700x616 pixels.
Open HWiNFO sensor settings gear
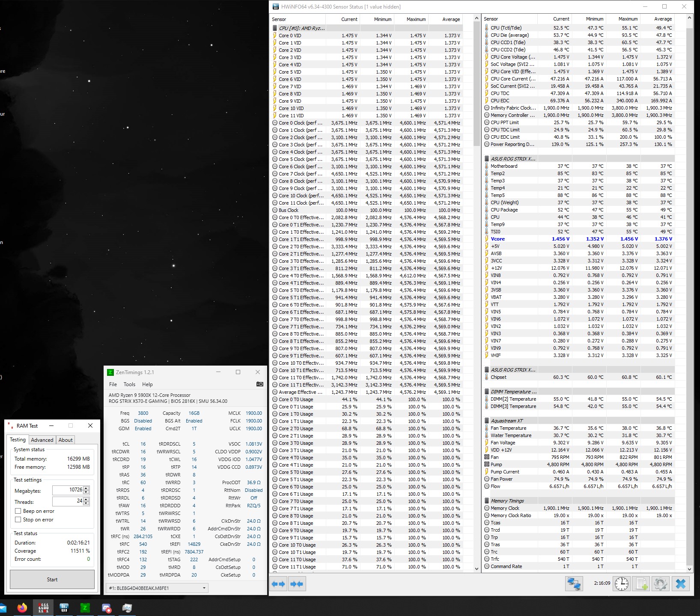[661, 584]
